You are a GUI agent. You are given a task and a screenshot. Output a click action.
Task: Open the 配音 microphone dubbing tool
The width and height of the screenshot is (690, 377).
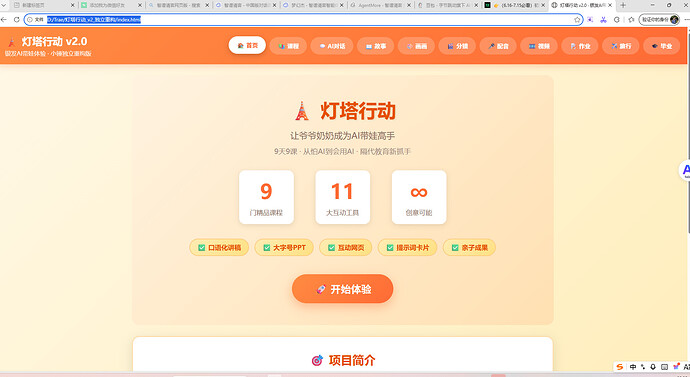[x=498, y=46]
